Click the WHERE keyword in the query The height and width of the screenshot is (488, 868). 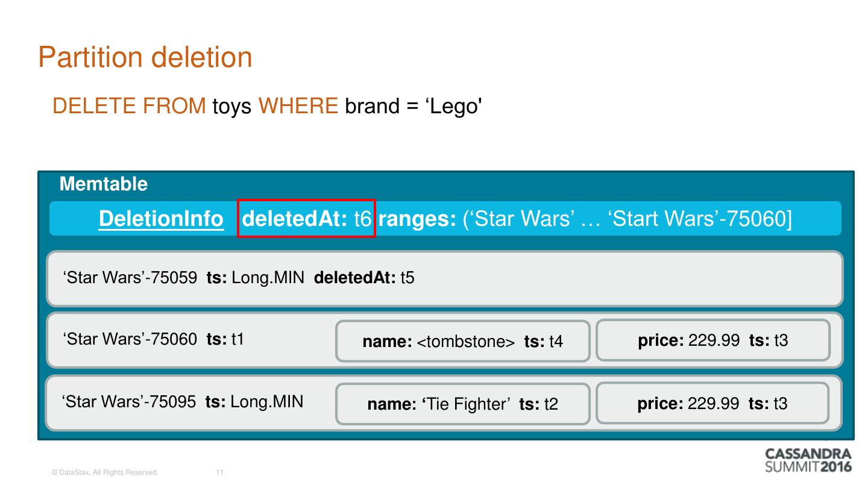pos(298,106)
